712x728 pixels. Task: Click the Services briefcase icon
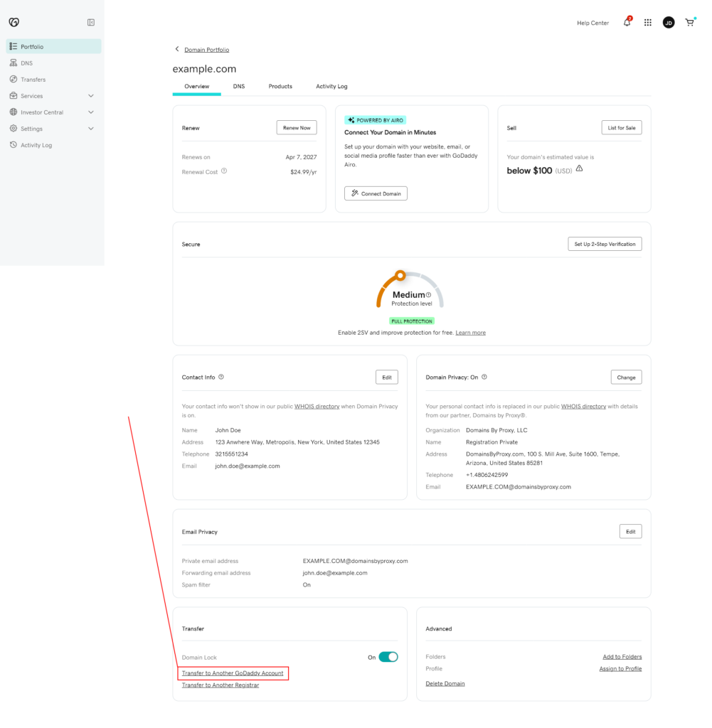(x=13, y=95)
